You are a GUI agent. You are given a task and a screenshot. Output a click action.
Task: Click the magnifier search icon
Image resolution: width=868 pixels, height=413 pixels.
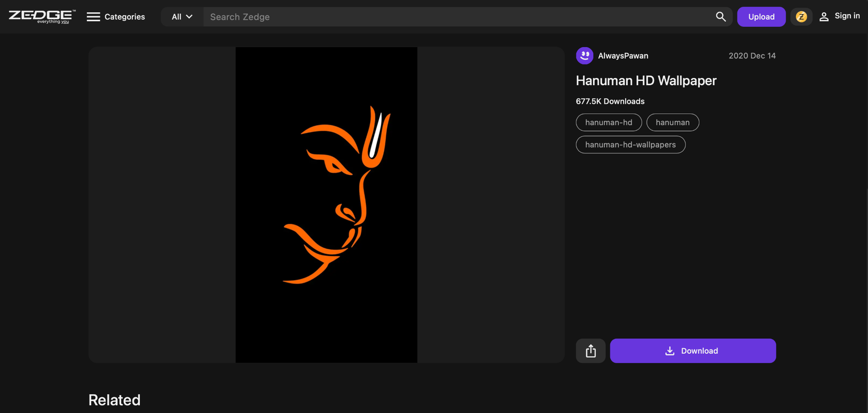(x=721, y=17)
